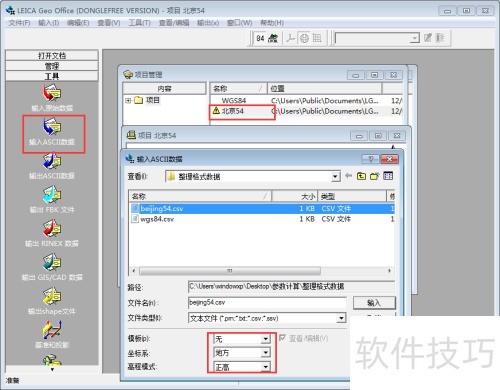Screen dimensions: 500x390
Task: Open the 输入(I) menu
Action: pos(49,23)
